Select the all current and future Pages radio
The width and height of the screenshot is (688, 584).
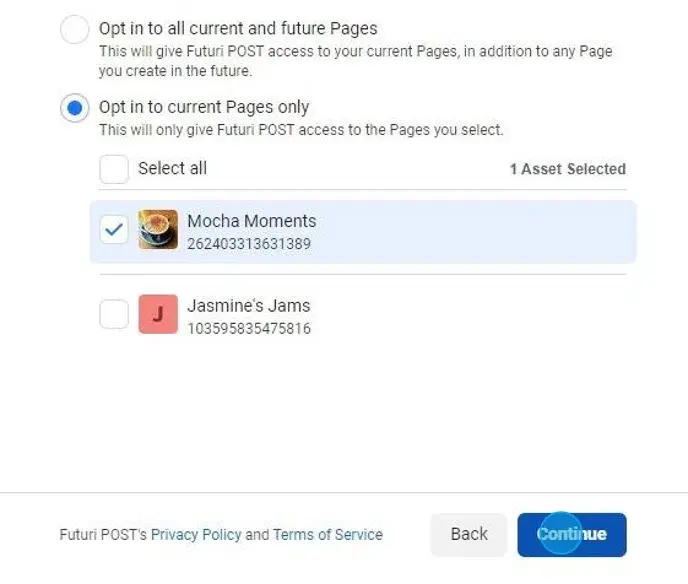75,30
